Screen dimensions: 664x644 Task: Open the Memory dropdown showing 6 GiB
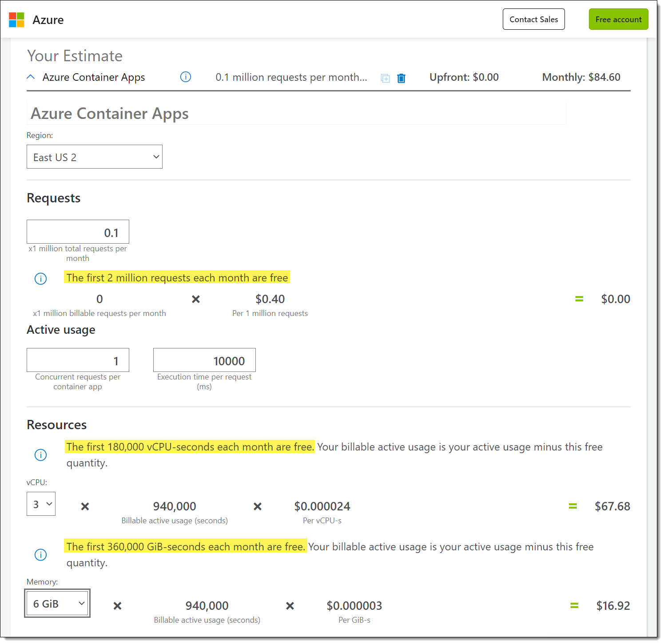[x=57, y=603]
